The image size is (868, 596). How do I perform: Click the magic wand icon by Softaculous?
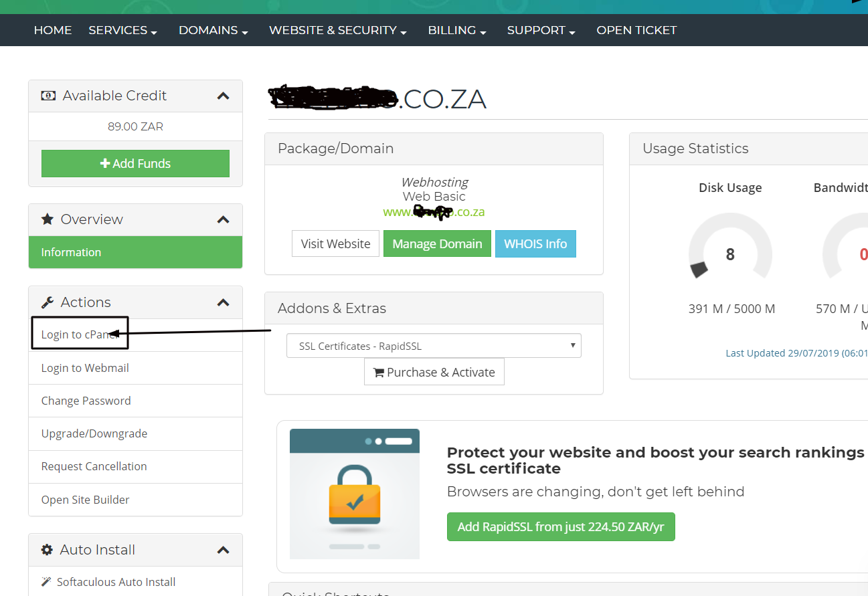46,582
